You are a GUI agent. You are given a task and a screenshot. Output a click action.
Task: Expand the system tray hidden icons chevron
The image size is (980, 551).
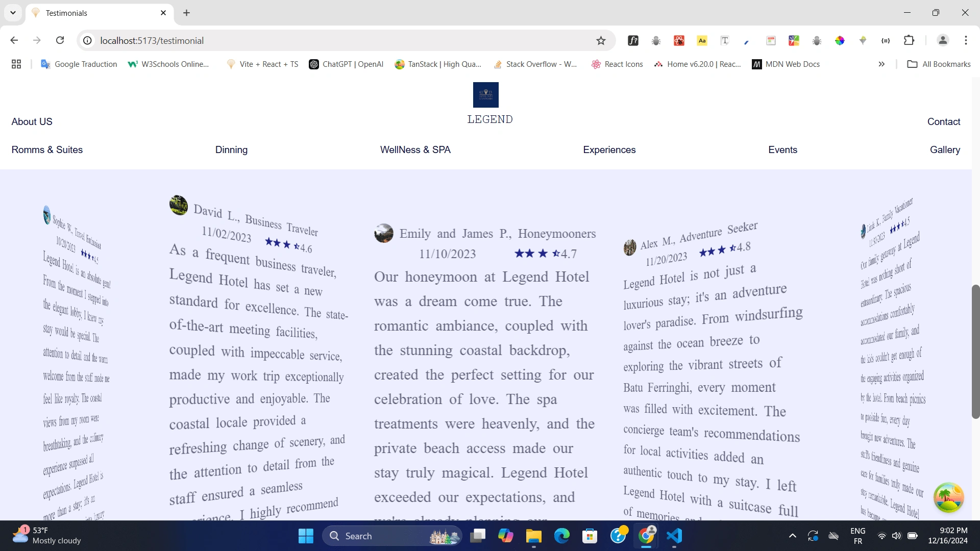(x=792, y=536)
